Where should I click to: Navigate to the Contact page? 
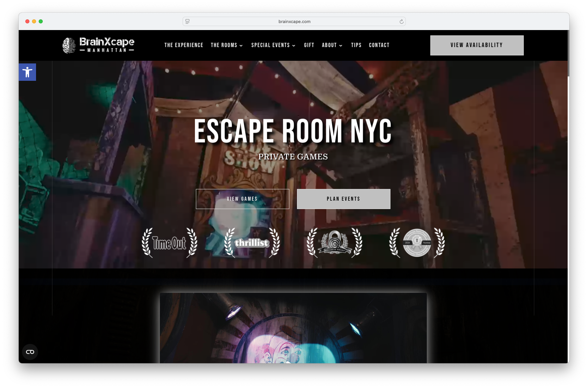(x=379, y=45)
